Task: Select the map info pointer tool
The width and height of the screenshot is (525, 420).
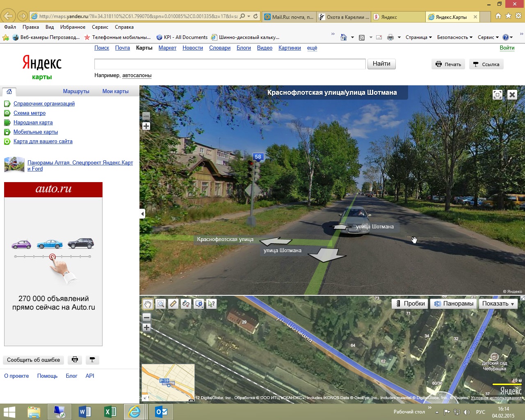Action: pos(212,304)
